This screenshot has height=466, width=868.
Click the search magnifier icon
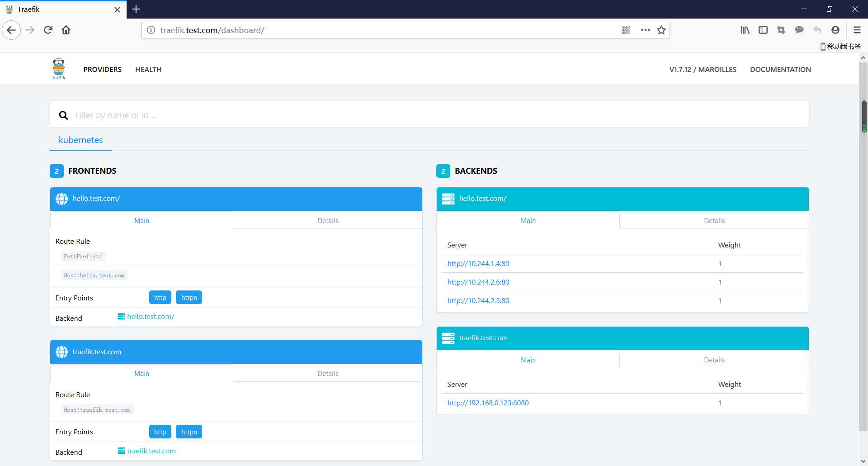(x=64, y=115)
